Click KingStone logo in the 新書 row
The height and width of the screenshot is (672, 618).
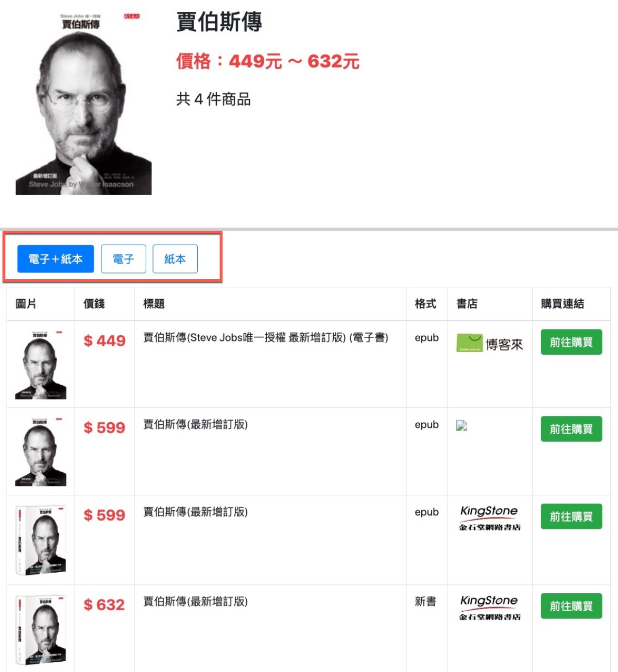click(490, 608)
